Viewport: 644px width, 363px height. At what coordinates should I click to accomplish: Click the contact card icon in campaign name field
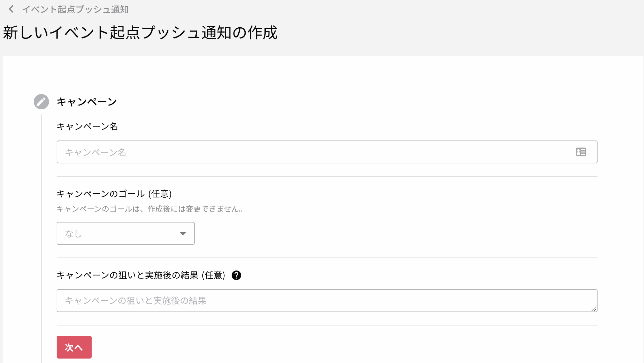pos(581,152)
